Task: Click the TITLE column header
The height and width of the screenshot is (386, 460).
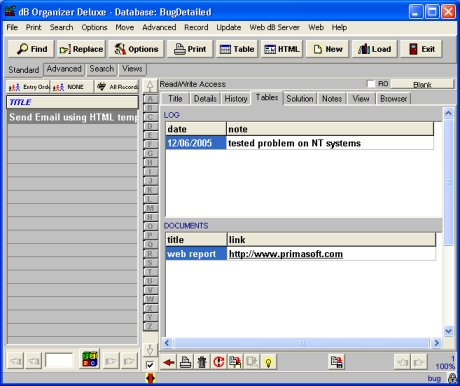Action: tap(72, 102)
